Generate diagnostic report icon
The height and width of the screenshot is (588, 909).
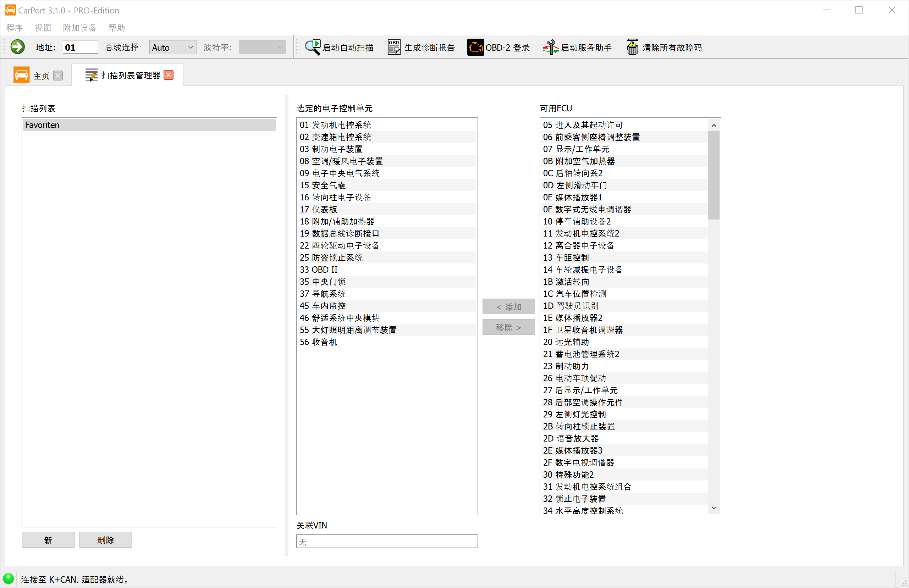pyautogui.click(x=394, y=48)
